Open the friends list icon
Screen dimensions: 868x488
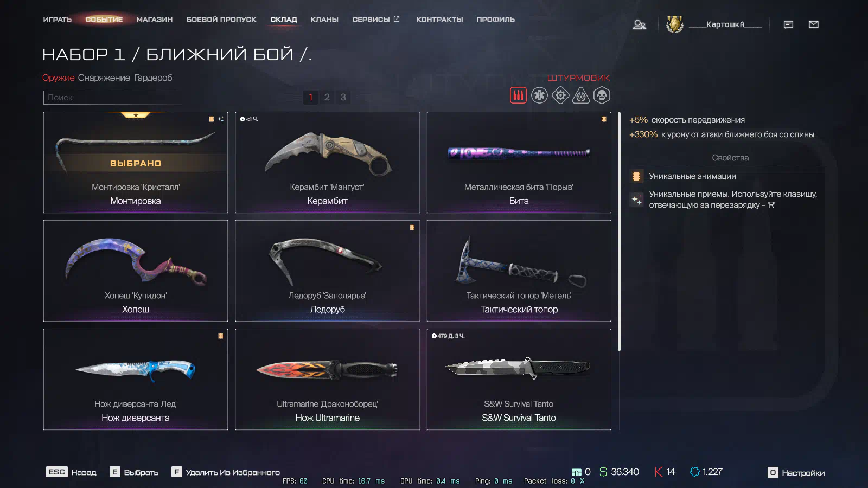tap(640, 24)
